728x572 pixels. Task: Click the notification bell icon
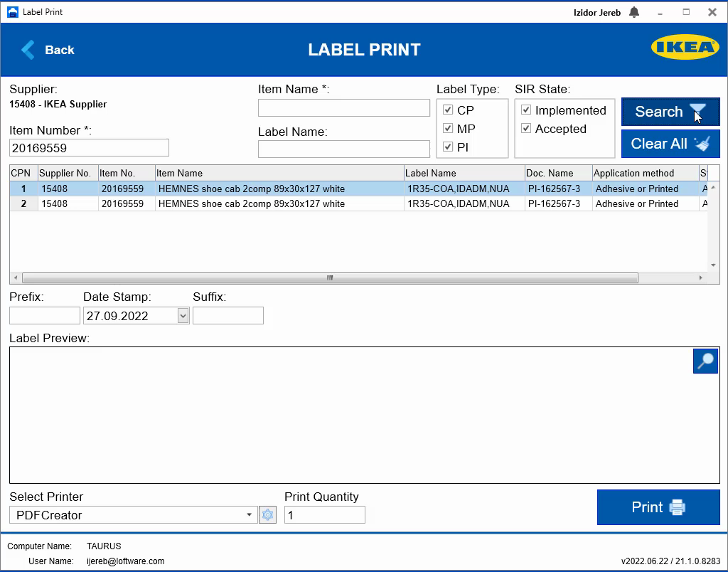pos(633,12)
